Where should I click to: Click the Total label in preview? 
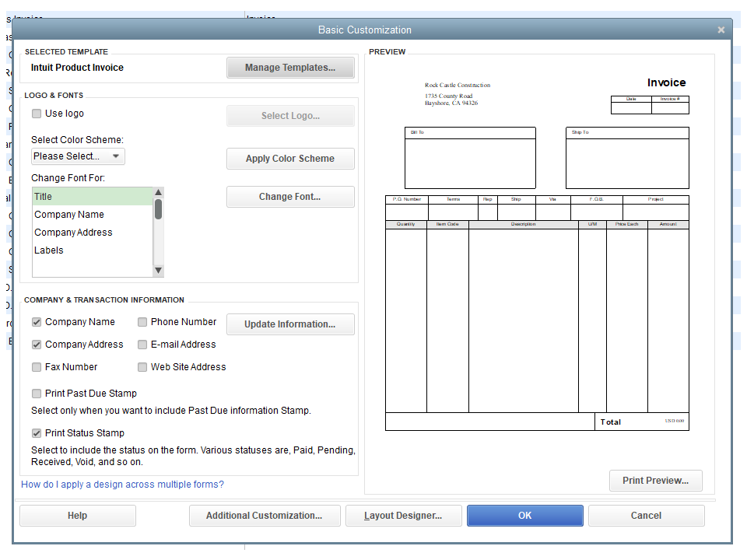(610, 422)
